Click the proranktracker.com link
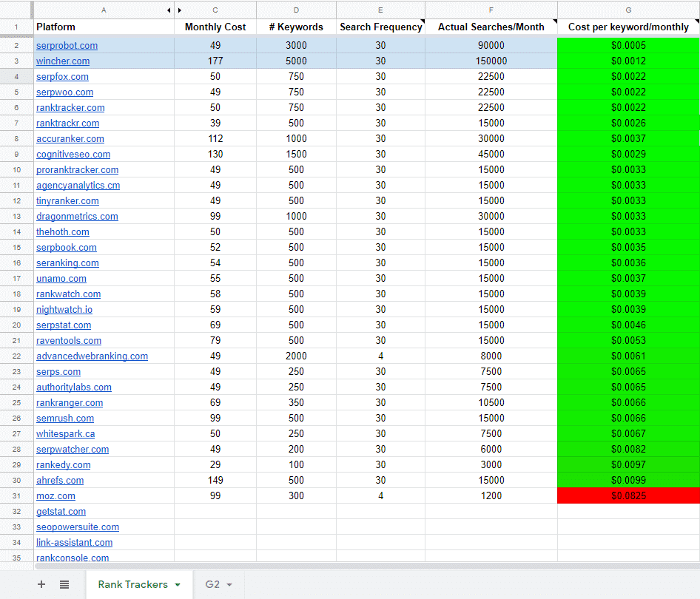 click(77, 170)
